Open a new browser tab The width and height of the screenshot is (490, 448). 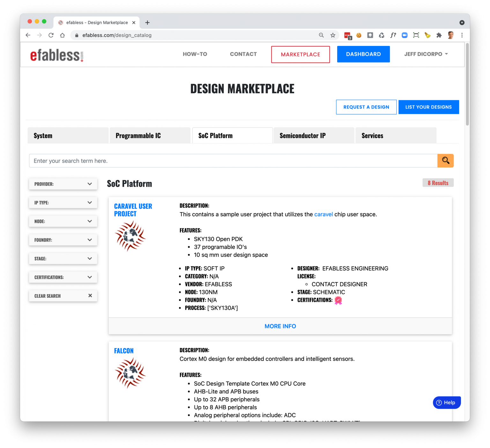(147, 23)
